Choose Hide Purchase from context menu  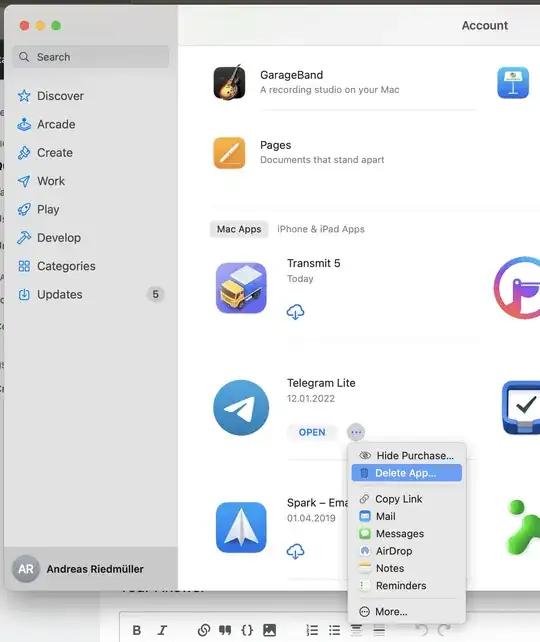407,456
